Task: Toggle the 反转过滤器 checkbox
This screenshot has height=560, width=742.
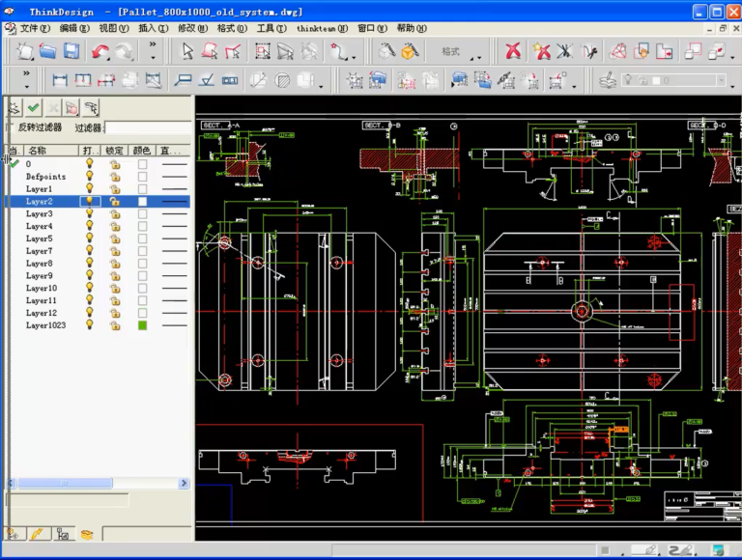Action: tap(10, 127)
